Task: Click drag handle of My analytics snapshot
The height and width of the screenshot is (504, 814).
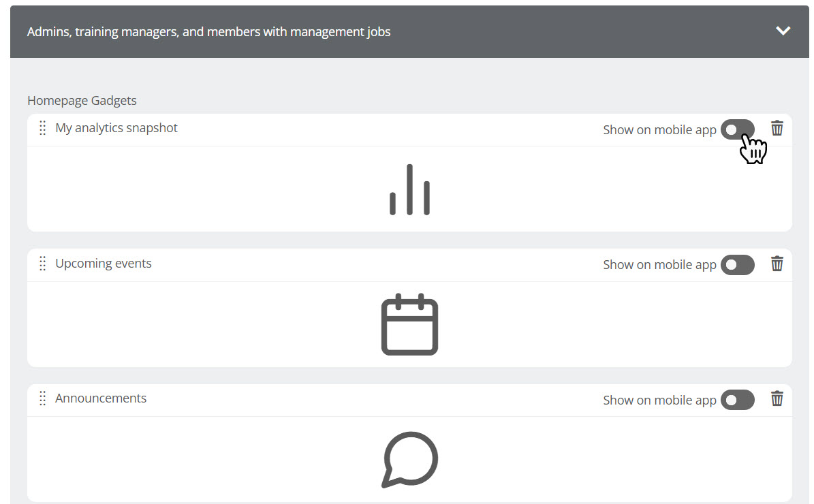Action: pos(42,128)
